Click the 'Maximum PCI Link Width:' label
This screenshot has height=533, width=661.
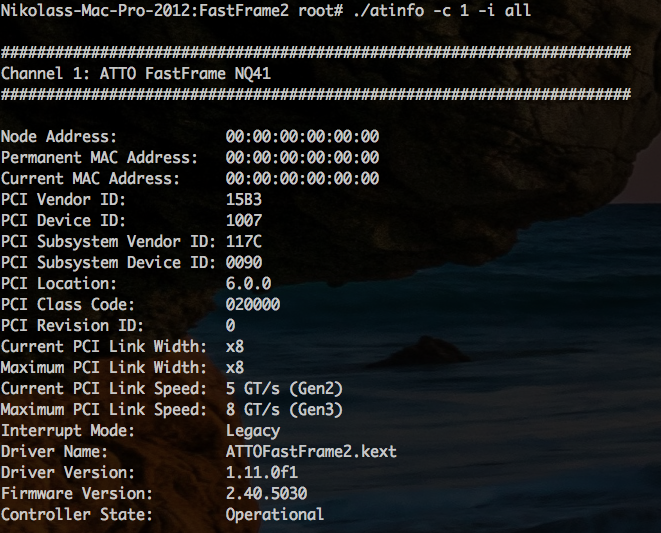coord(104,368)
